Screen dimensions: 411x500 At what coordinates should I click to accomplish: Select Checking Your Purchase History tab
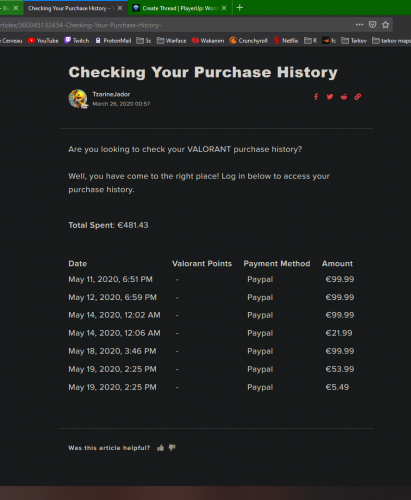pyautogui.click(x=70, y=8)
